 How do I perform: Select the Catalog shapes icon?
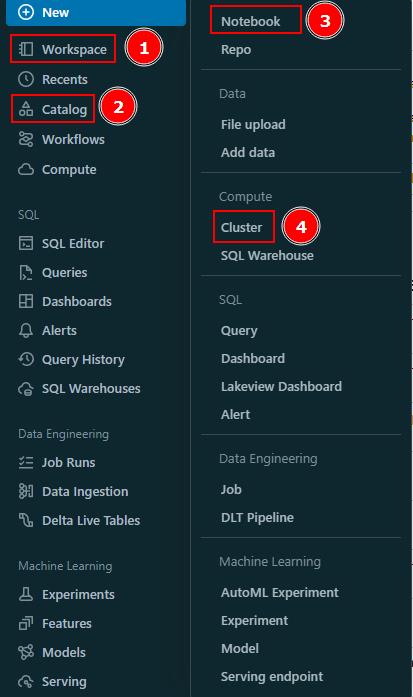click(26, 109)
